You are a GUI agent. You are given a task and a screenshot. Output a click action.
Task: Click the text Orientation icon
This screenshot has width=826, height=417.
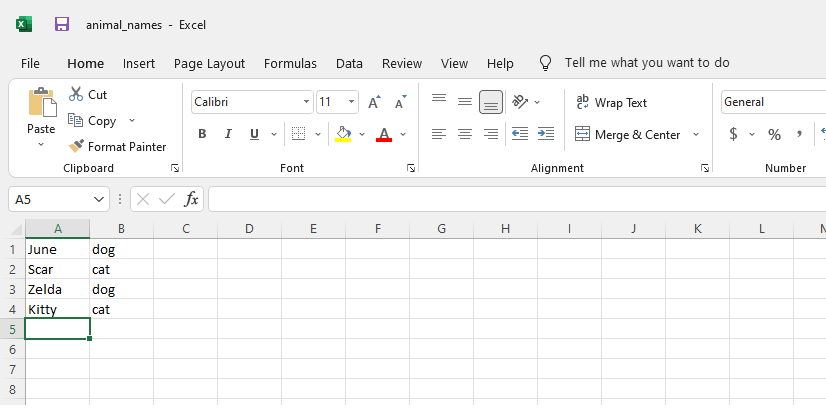[520, 102]
